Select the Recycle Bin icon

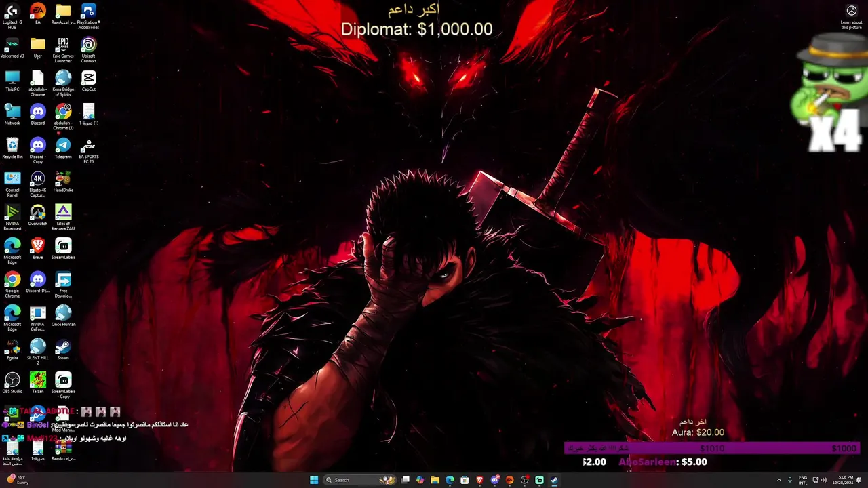coord(12,148)
